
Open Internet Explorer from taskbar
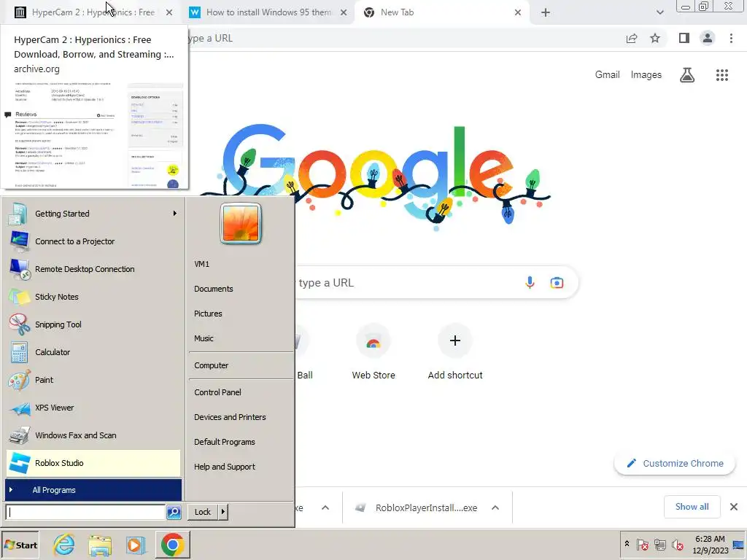[63, 545]
